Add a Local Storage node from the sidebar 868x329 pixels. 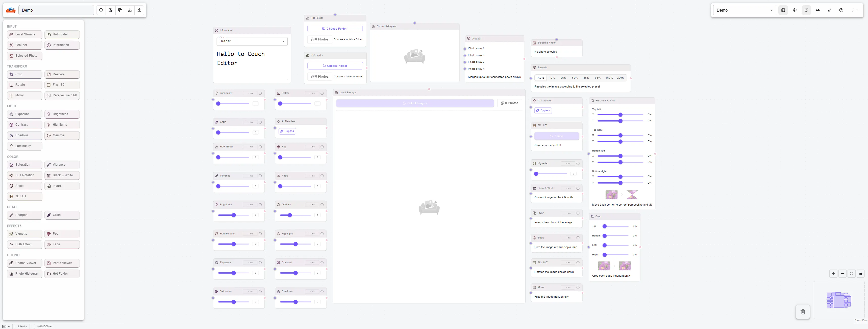point(24,34)
